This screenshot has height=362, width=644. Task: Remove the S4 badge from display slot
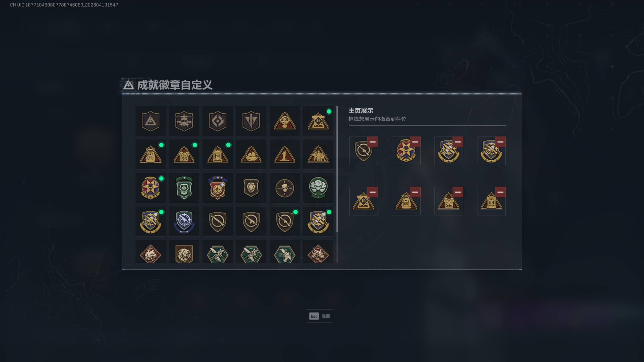coord(373,192)
